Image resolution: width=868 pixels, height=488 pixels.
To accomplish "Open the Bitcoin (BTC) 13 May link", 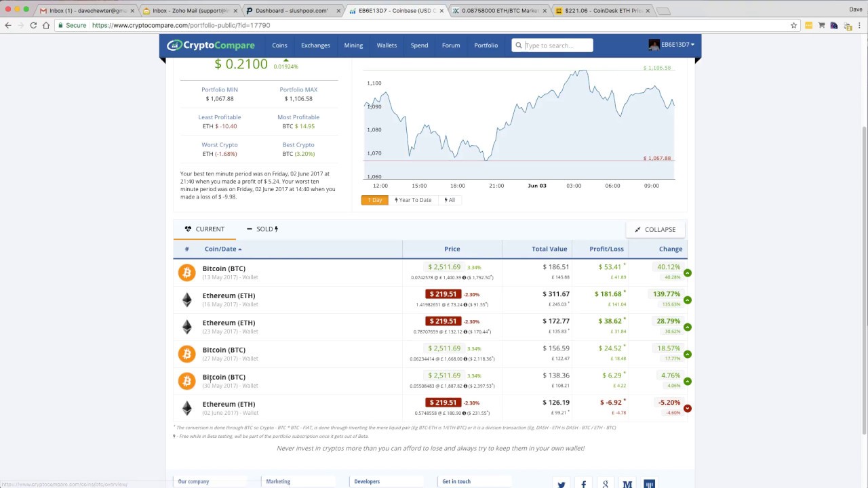I will (224, 268).
